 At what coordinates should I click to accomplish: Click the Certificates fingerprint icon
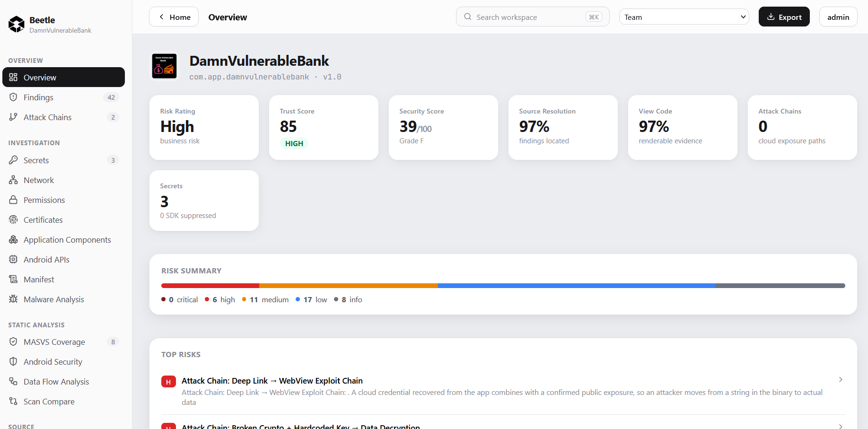click(13, 219)
